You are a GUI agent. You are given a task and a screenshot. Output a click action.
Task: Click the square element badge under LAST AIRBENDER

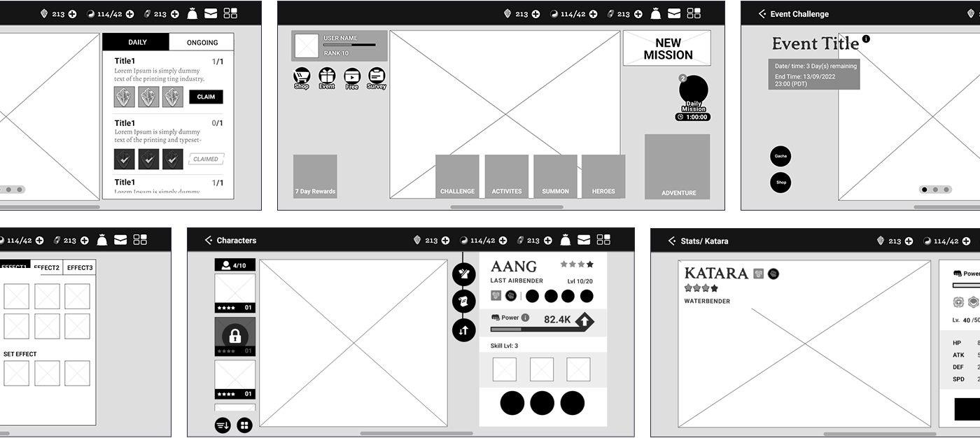496,296
